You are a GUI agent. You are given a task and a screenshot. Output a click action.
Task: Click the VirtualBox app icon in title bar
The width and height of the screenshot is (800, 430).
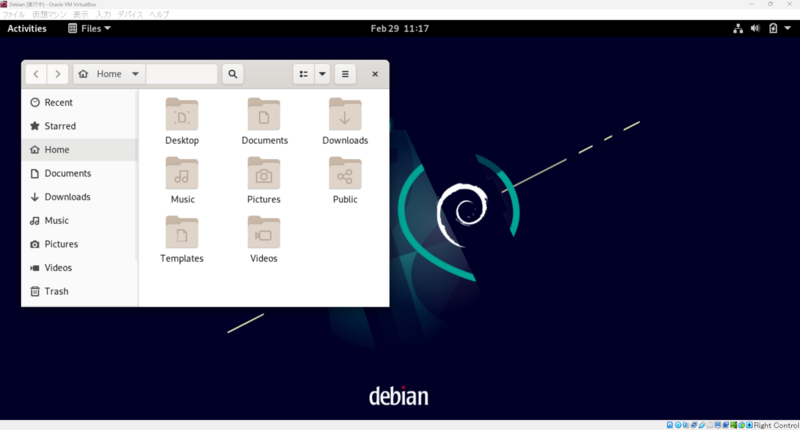coord(4,4)
